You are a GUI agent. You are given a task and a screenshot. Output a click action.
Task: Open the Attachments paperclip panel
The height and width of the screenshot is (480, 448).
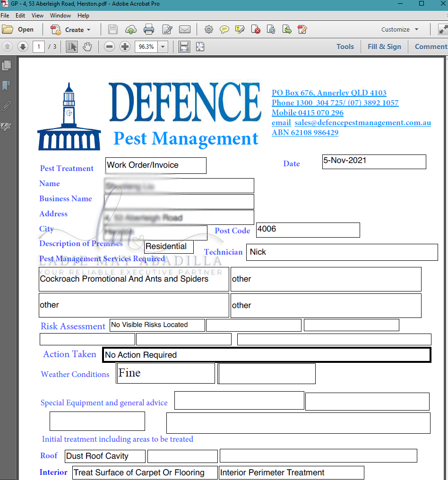point(6,106)
